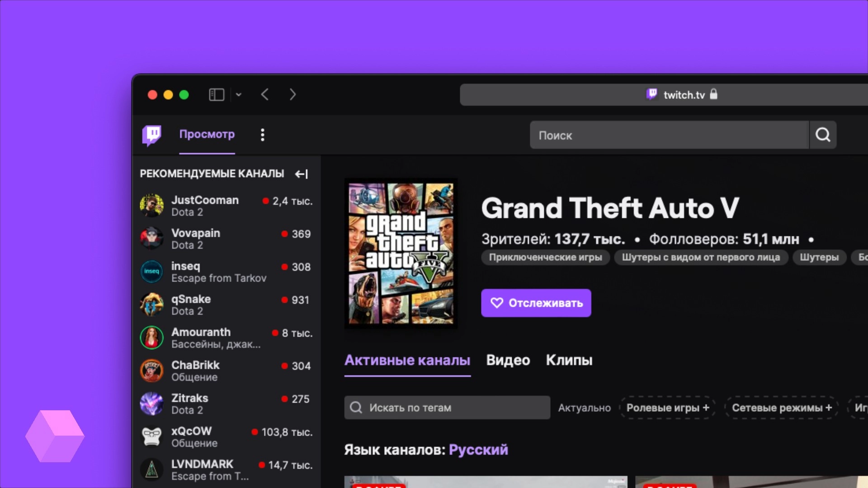Open LVNDMARK avatar
The image size is (868, 488).
pyautogui.click(x=151, y=469)
